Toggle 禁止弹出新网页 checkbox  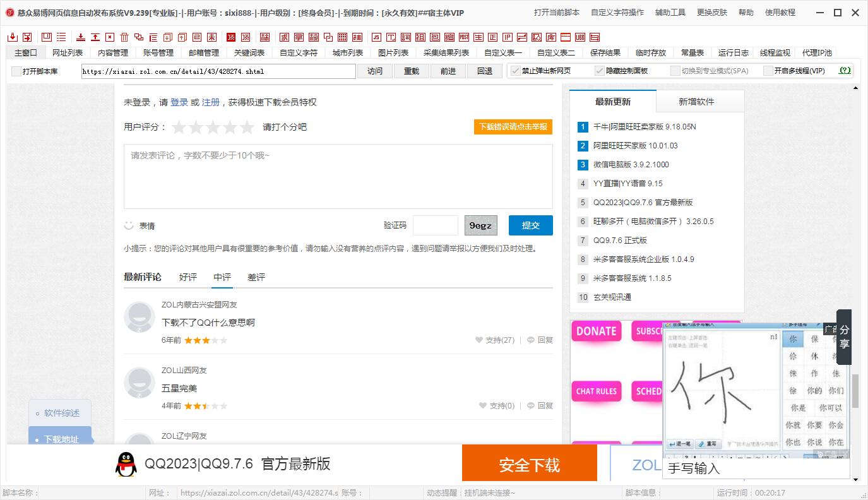pos(515,71)
